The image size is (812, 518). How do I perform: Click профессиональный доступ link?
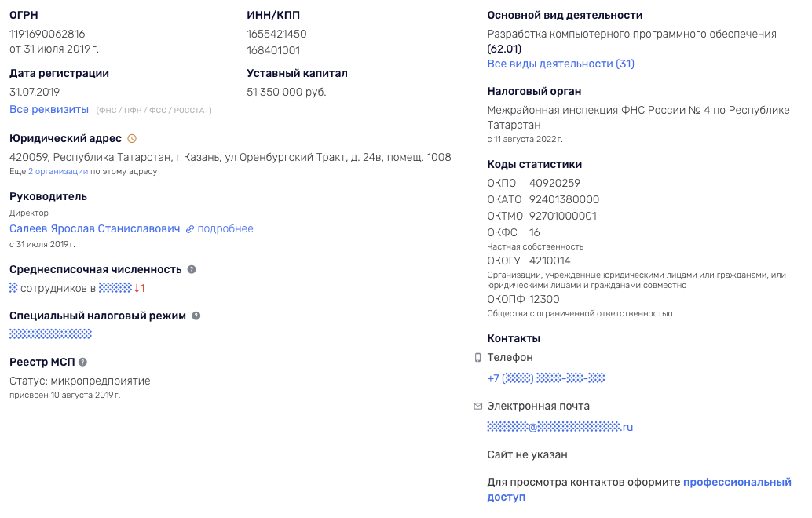[x=736, y=483]
